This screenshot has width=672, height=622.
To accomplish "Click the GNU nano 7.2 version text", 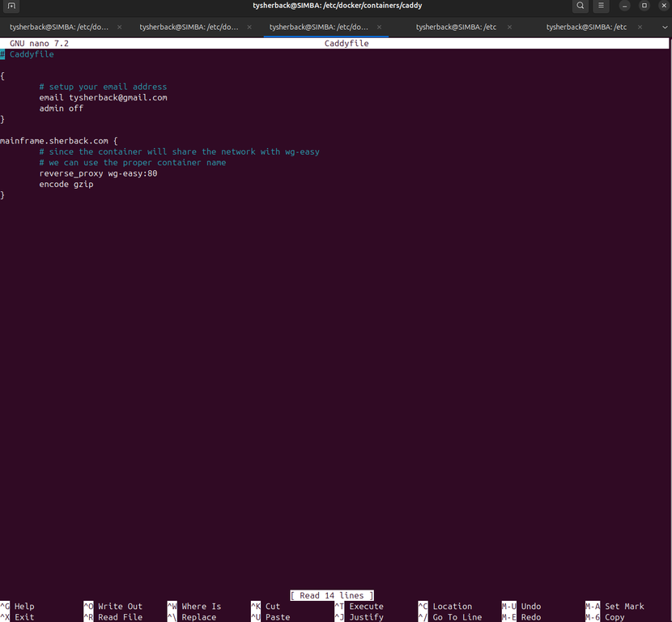I will tap(39, 43).
